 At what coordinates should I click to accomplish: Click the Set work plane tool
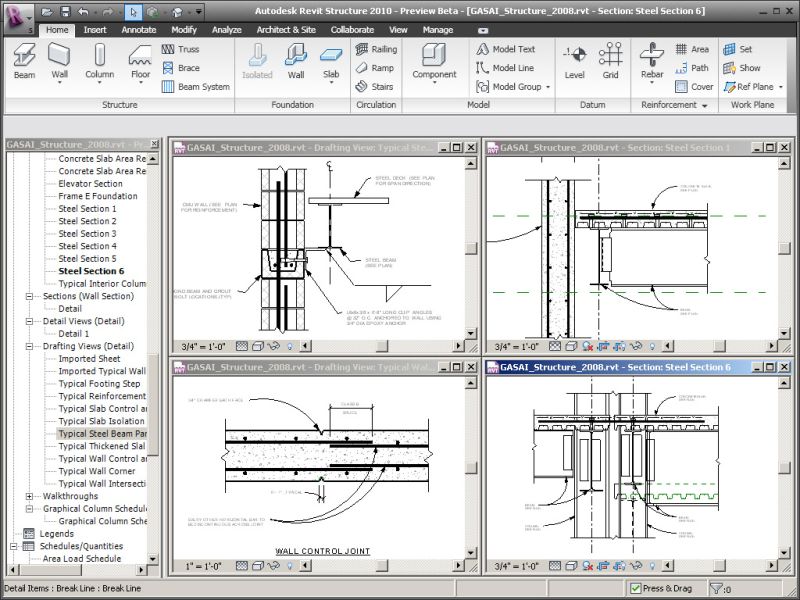click(737, 49)
